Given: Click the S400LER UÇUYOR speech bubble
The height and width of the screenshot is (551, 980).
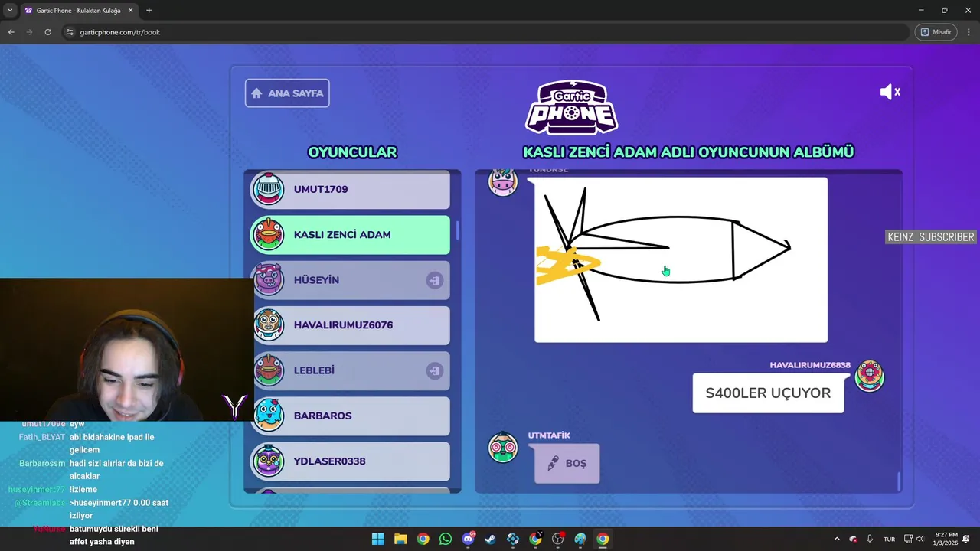Looking at the screenshot, I should click(x=768, y=393).
